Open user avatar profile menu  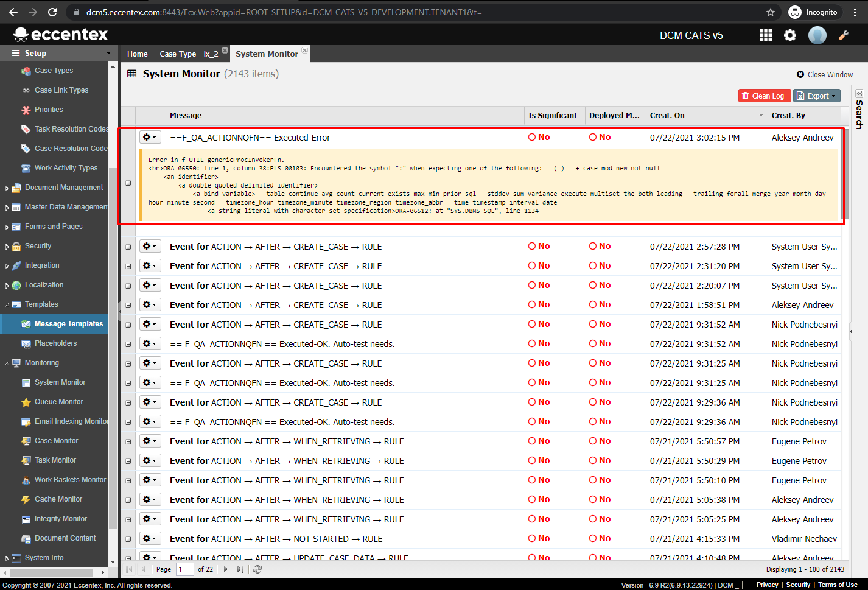tap(817, 35)
